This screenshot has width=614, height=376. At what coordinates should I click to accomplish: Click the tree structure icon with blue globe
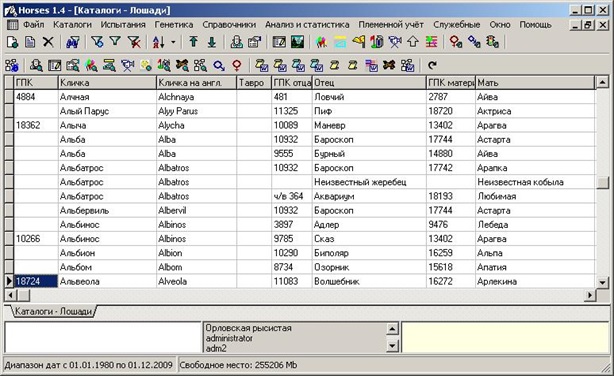pyautogui.click(x=12, y=65)
